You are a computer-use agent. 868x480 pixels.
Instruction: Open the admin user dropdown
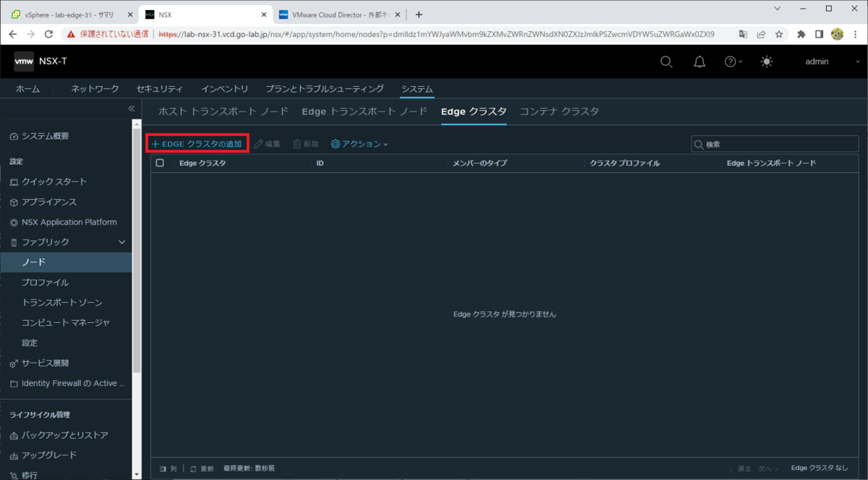(x=832, y=62)
